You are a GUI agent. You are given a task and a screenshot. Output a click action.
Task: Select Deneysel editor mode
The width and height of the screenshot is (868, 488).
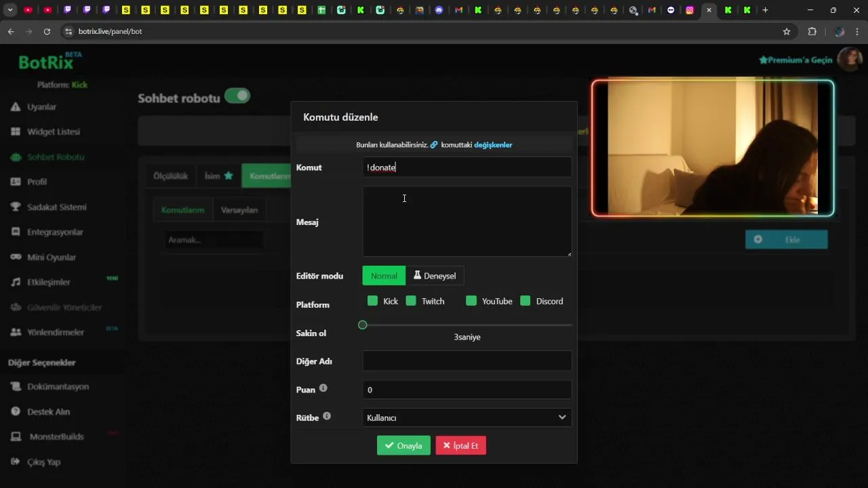(435, 276)
